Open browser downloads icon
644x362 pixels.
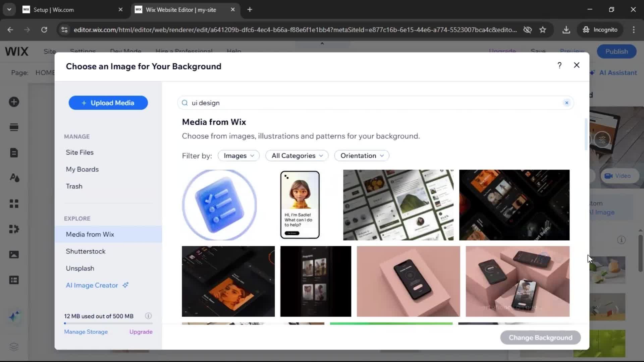[x=566, y=29]
